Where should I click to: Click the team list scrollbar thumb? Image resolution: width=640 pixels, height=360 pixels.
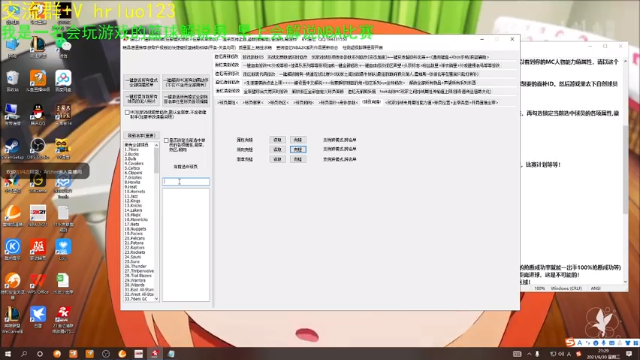156,160
